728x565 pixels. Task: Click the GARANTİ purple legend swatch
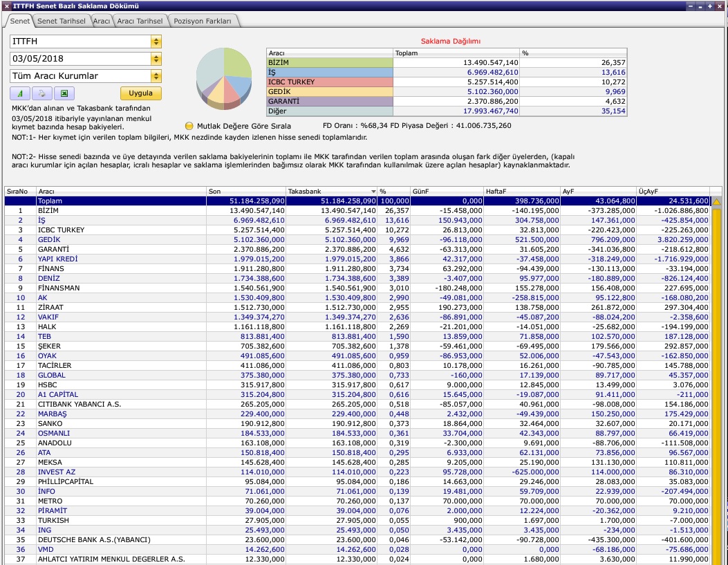pyautogui.click(x=330, y=101)
